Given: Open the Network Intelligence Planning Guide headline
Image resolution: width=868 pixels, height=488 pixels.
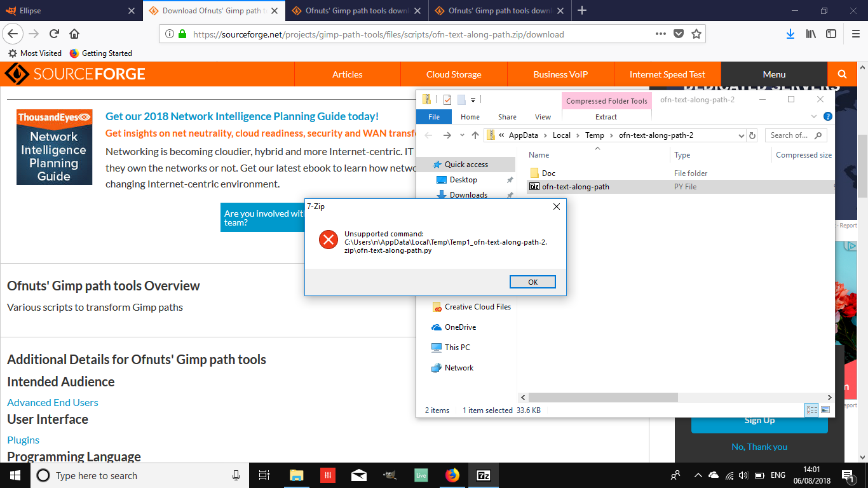Looking at the screenshot, I should (x=242, y=116).
